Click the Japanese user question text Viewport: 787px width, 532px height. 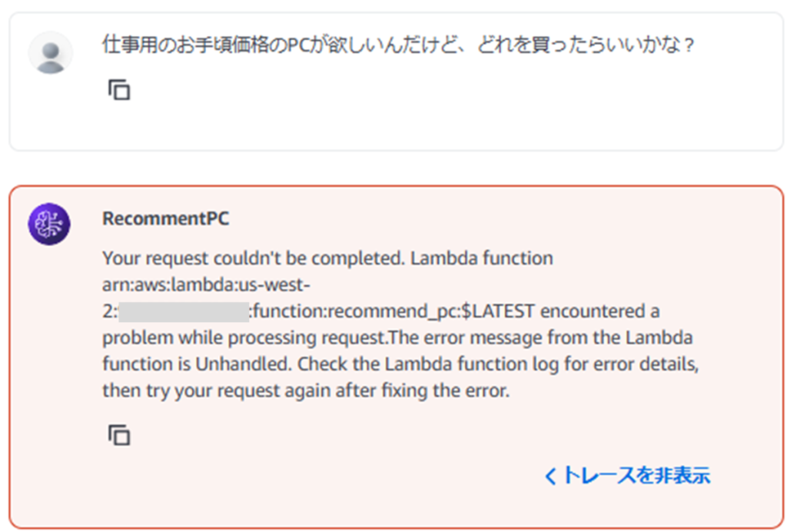[398, 45]
